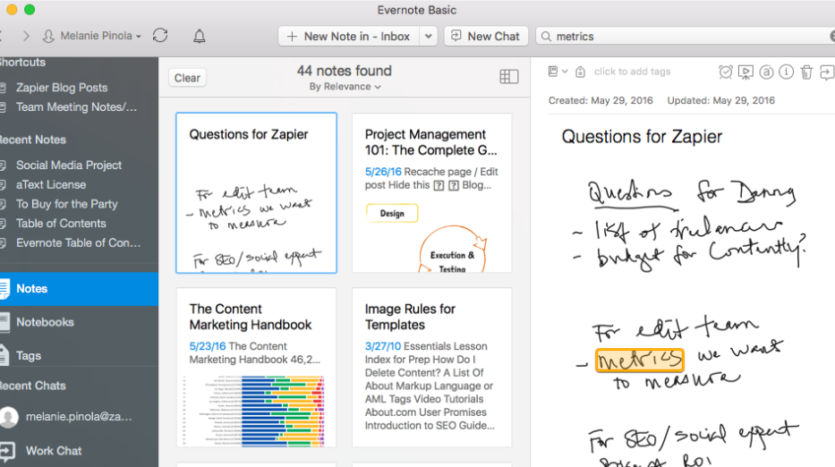Image resolution: width=835 pixels, height=467 pixels.
Task: Set a reminder with the alarm clock icon
Action: tap(725, 72)
